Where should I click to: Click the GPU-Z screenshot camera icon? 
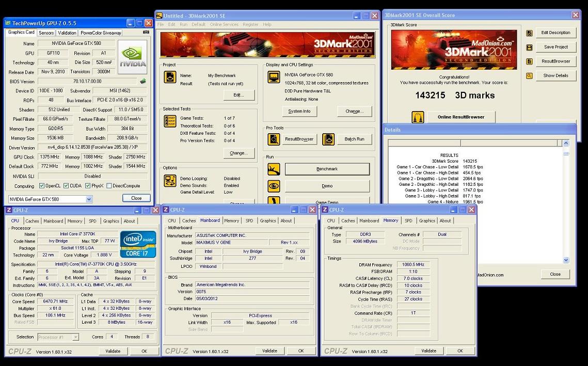point(146,33)
